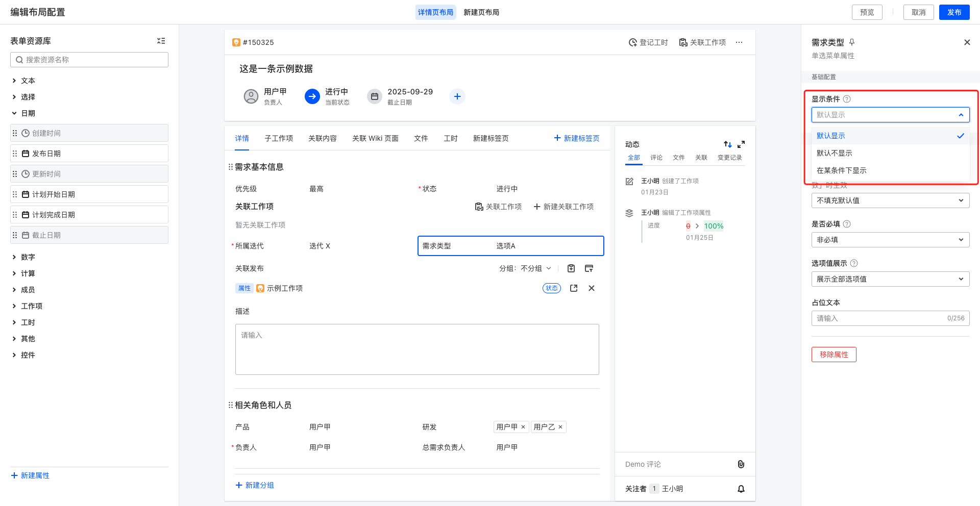Click the 描述 text area
Image resolution: width=980 pixels, height=506 pixels.
pos(417,349)
